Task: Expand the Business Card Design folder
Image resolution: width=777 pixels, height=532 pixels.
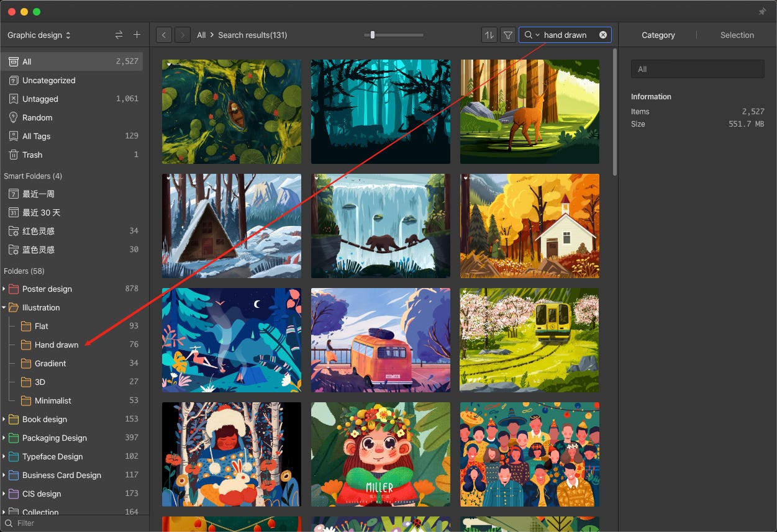Action: [4, 475]
